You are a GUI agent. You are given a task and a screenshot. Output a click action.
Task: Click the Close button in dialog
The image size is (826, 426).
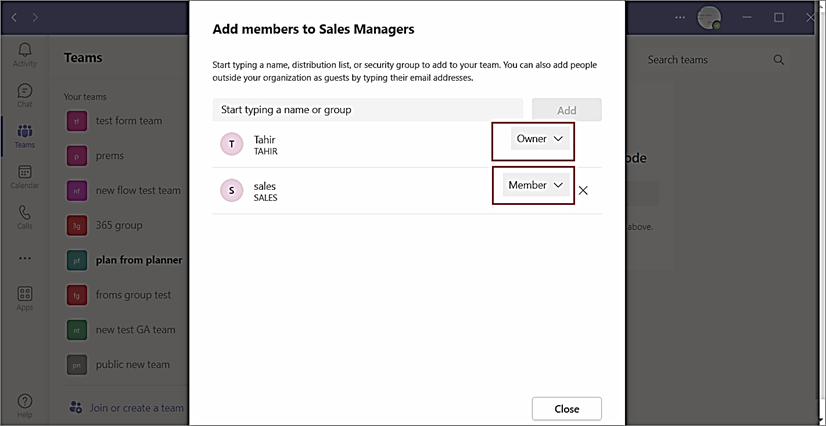tap(567, 409)
